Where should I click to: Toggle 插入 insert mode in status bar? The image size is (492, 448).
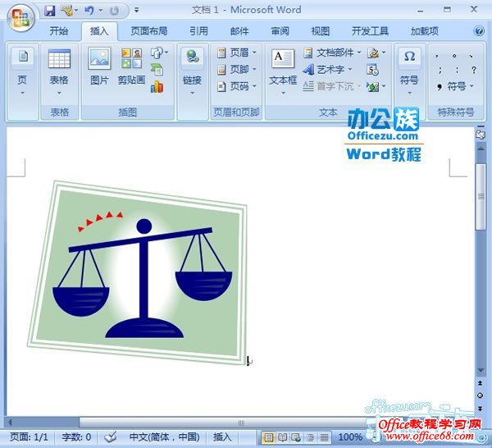(x=222, y=437)
